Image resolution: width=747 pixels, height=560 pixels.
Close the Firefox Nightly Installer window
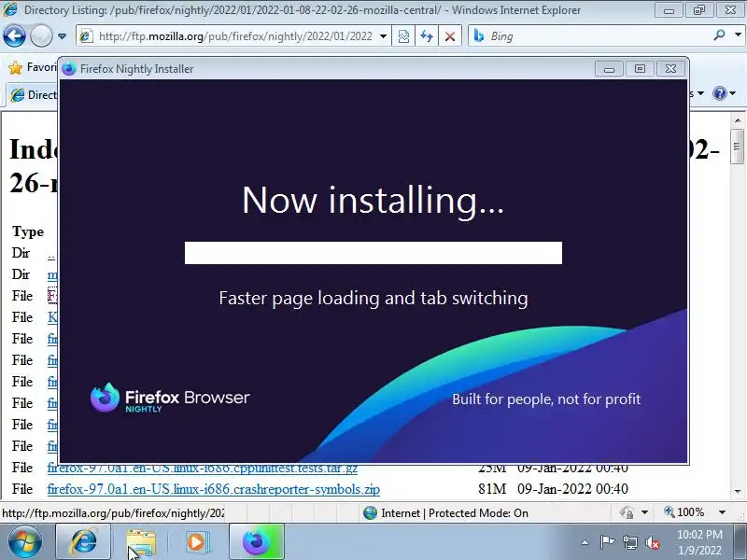[x=670, y=68]
